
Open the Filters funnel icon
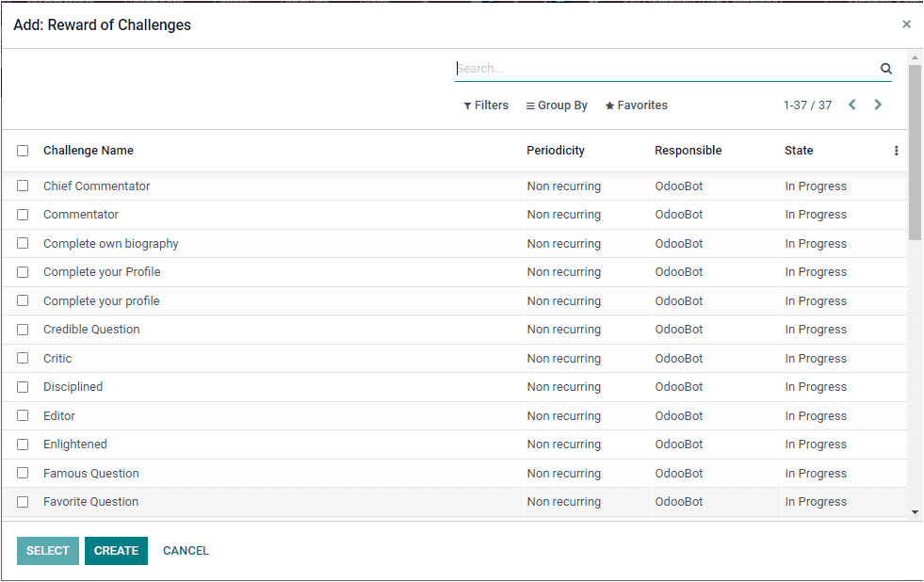(x=468, y=105)
